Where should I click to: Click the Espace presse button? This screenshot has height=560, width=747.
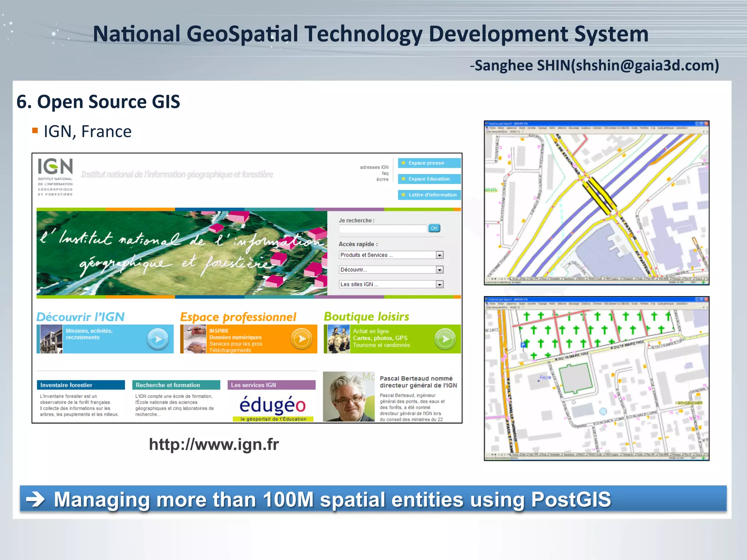(x=430, y=163)
